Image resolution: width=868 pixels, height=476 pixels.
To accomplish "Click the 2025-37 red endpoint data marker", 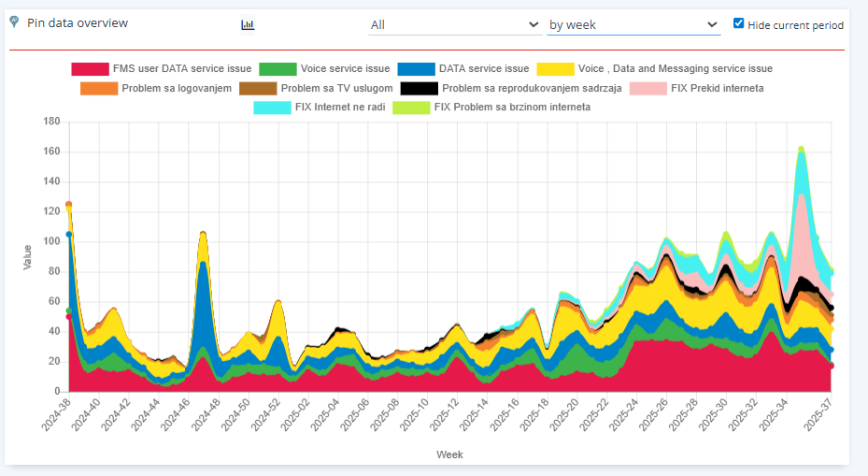I will click(832, 366).
